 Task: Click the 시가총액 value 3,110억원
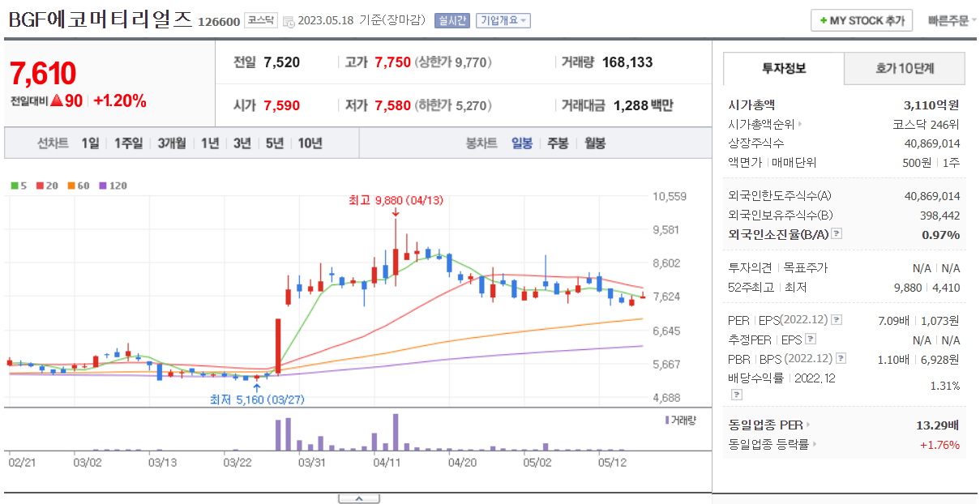(931, 105)
